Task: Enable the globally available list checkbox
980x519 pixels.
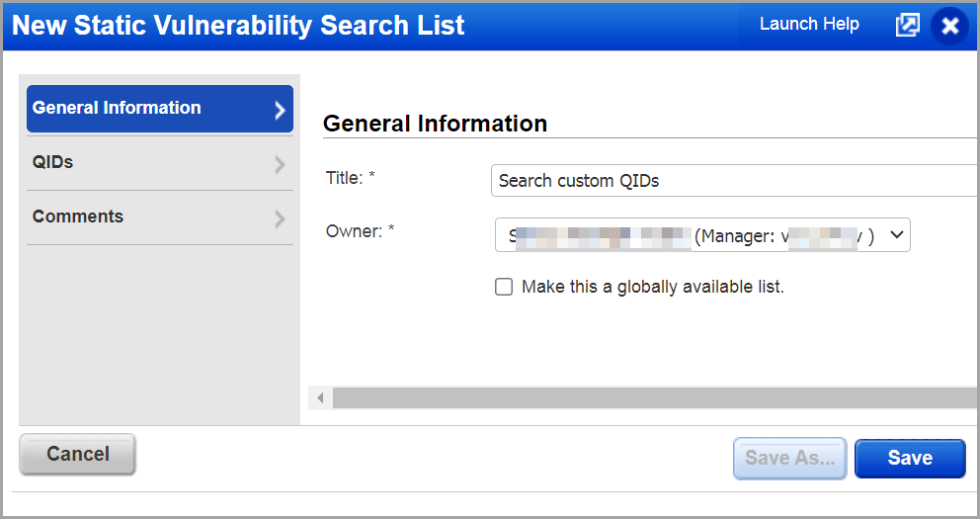Action: (504, 287)
